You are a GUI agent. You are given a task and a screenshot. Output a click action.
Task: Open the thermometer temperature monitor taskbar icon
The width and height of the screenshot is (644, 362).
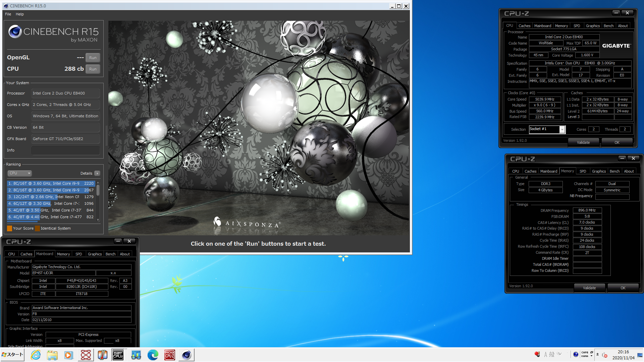pos(102,355)
